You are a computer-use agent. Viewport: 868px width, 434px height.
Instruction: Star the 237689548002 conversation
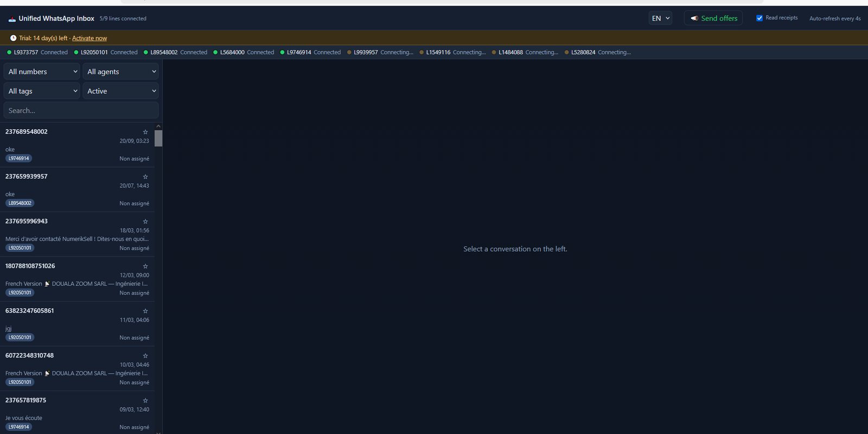pos(145,132)
